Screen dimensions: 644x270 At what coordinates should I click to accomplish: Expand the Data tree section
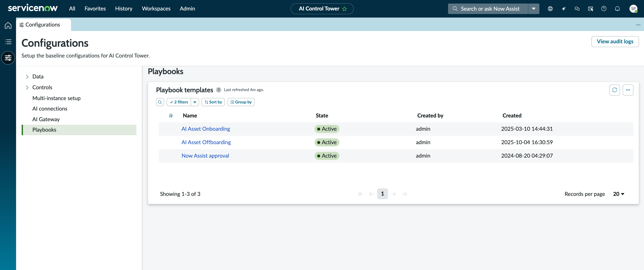(x=27, y=77)
